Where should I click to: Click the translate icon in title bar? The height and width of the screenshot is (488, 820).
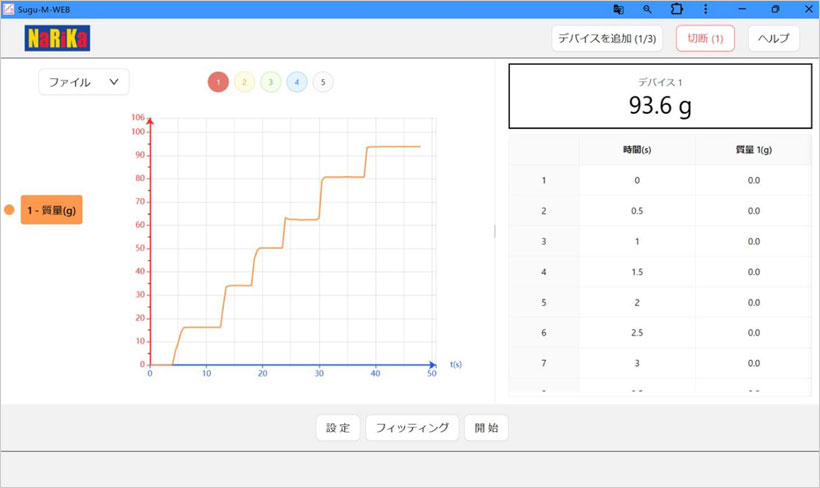619,9
